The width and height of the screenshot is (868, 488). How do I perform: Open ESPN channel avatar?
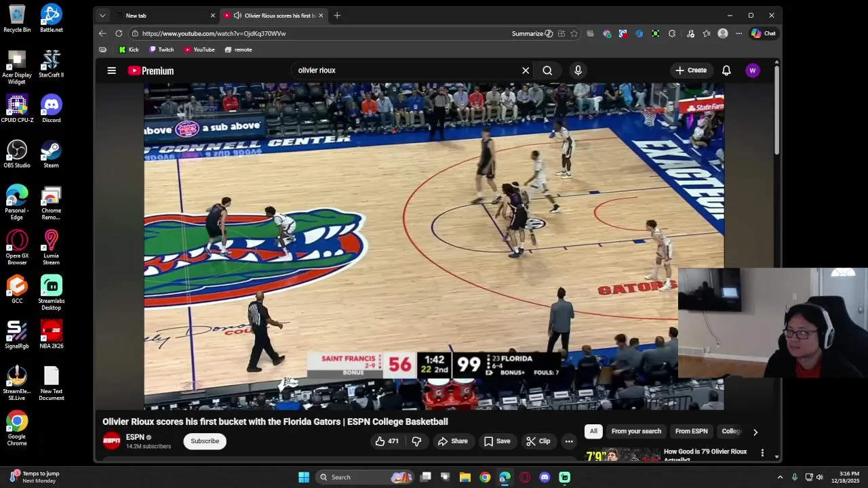click(112, 441)
